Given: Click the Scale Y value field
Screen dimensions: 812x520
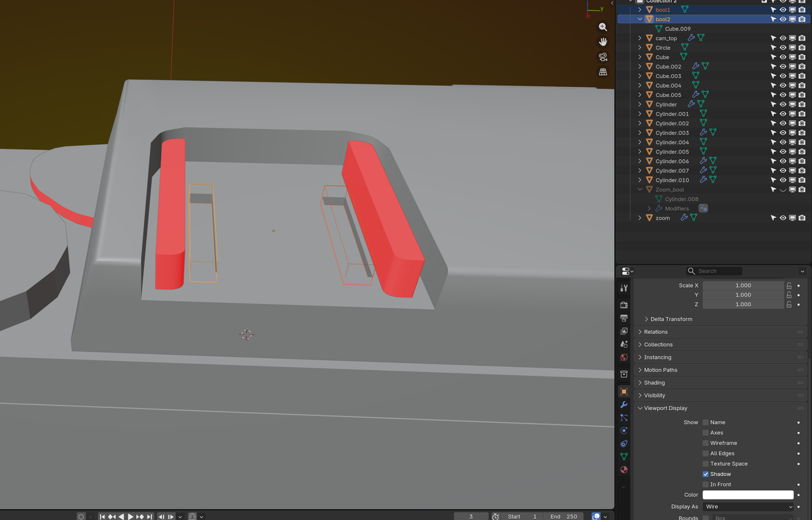Looking at the screenshot, I should (x=743, y=295).
